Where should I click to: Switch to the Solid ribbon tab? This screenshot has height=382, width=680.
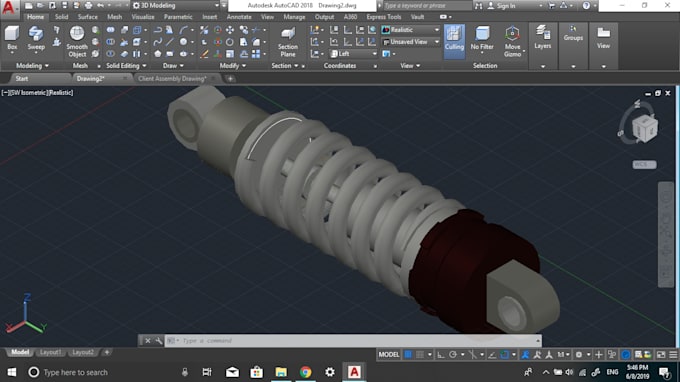[x=61, y=17]
